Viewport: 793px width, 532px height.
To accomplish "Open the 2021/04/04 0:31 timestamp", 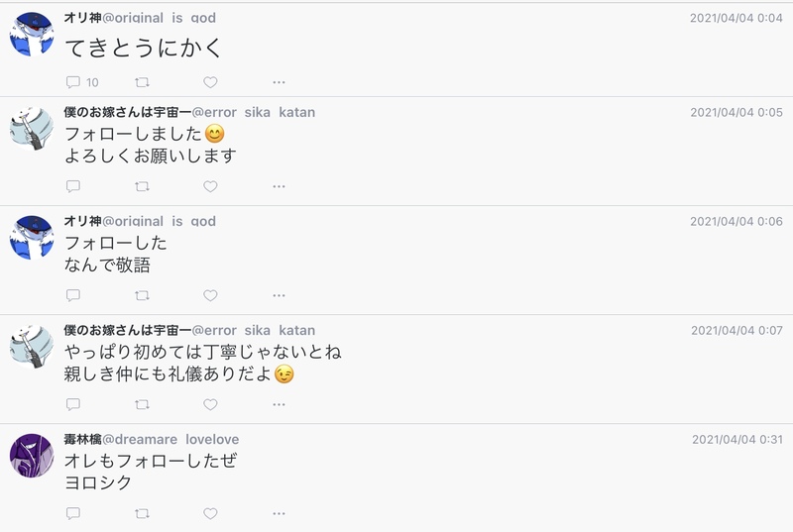I will [736, 439].
